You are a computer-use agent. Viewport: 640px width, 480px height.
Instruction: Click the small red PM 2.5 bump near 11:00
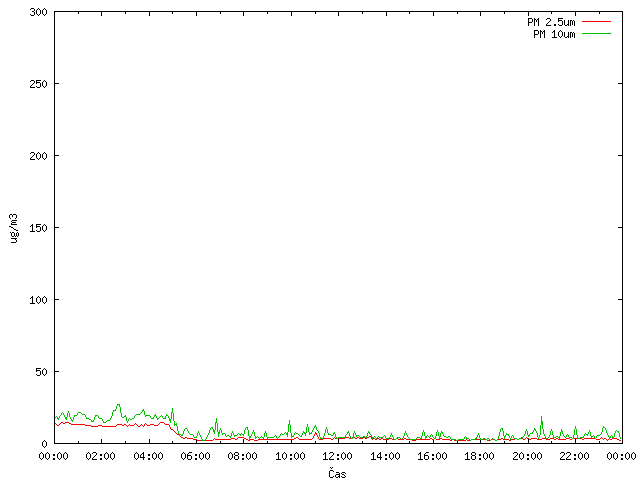tap(316, 434)
